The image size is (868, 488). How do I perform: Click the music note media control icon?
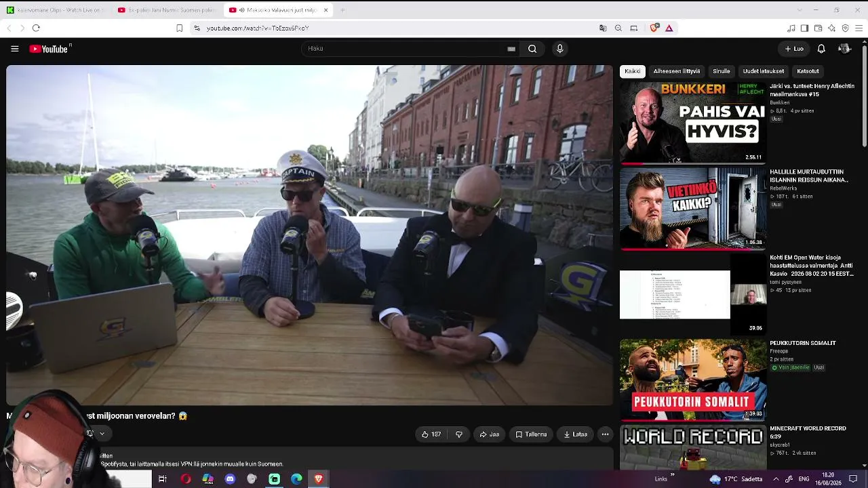791,28
